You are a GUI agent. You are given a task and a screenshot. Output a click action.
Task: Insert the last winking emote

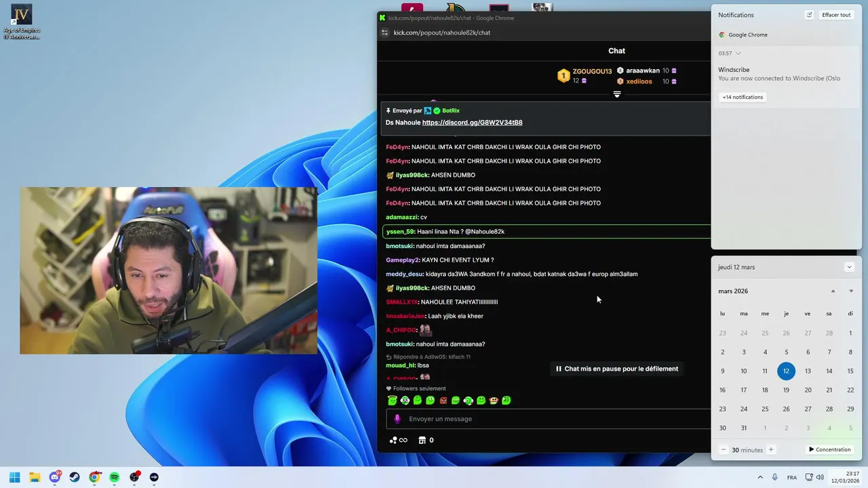506,401
